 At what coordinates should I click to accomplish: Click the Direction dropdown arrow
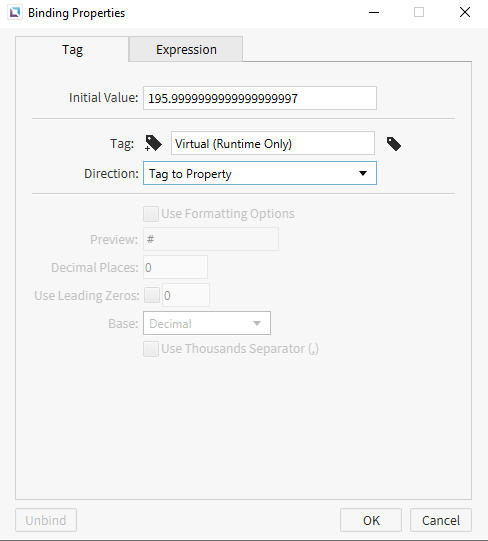pos(363,173)
